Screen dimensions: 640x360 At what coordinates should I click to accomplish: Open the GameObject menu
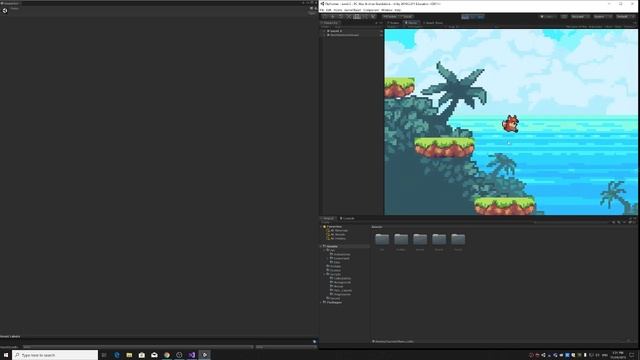[353, 10]
